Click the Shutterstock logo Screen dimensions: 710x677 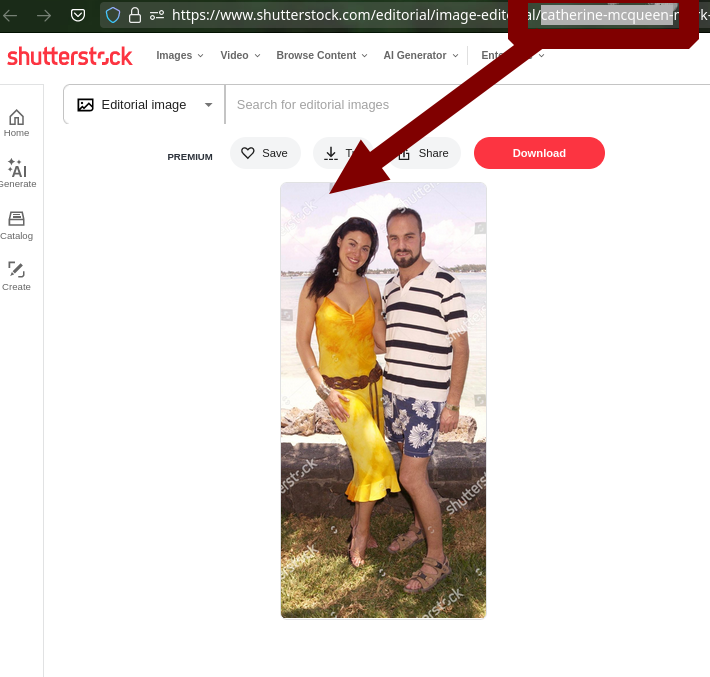(70, 56)
